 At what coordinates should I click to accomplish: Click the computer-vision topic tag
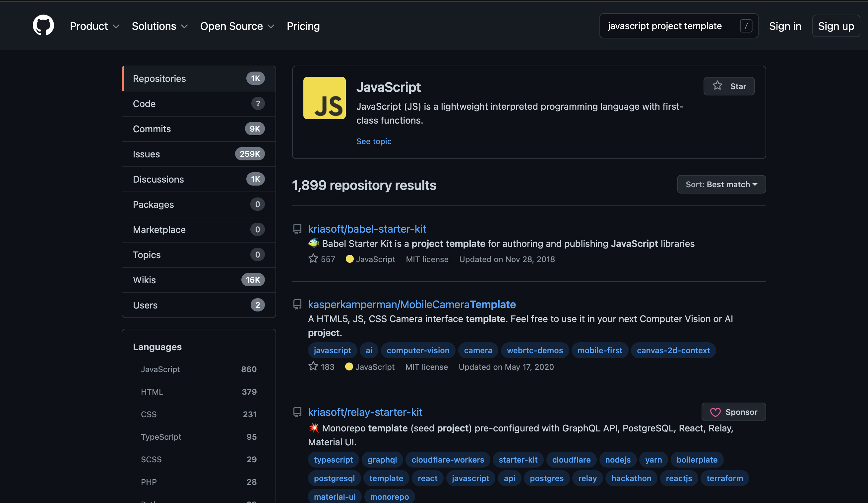pos(418,351)
